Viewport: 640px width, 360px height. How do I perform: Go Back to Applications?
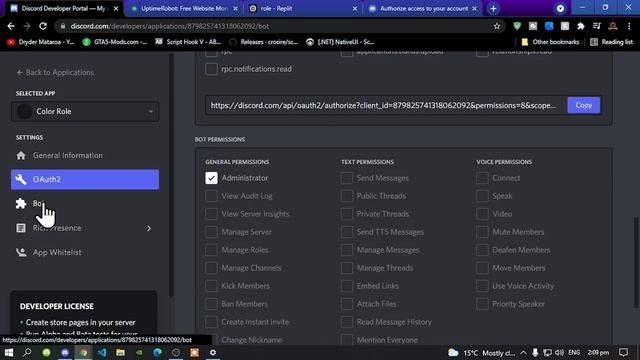coord(55,72)
